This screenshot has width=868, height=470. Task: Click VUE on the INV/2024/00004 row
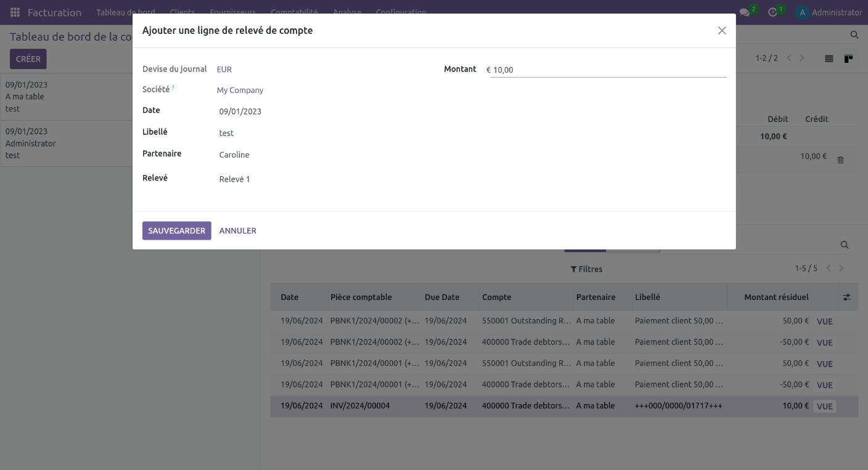[825, 406]
